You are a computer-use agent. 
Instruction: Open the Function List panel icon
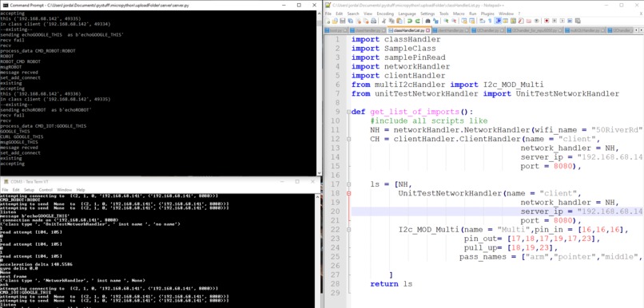[x=521, y=21]
